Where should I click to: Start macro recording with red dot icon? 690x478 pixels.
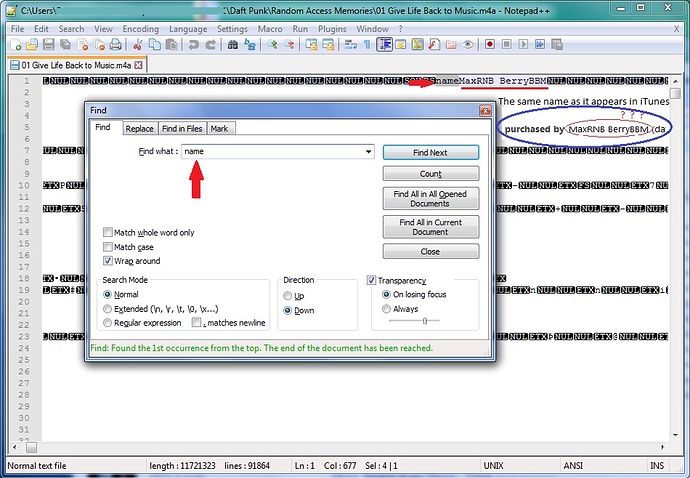pos(490,44)
